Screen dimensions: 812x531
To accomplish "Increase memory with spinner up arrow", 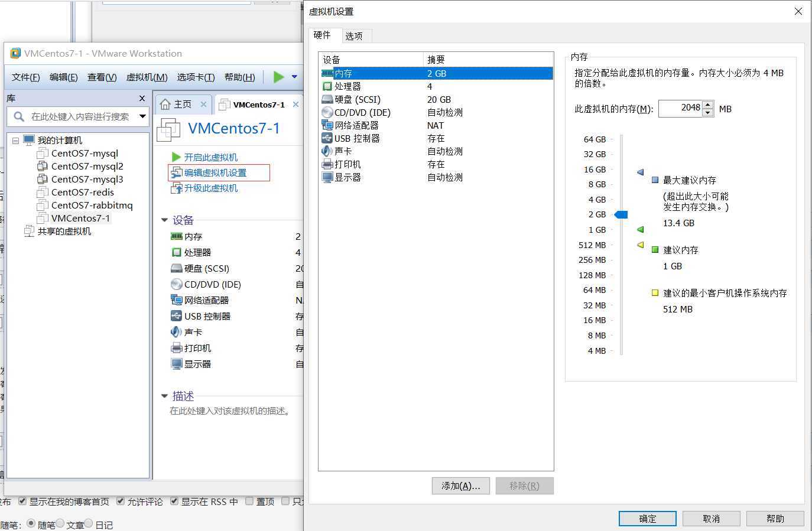I will (708, 105).
